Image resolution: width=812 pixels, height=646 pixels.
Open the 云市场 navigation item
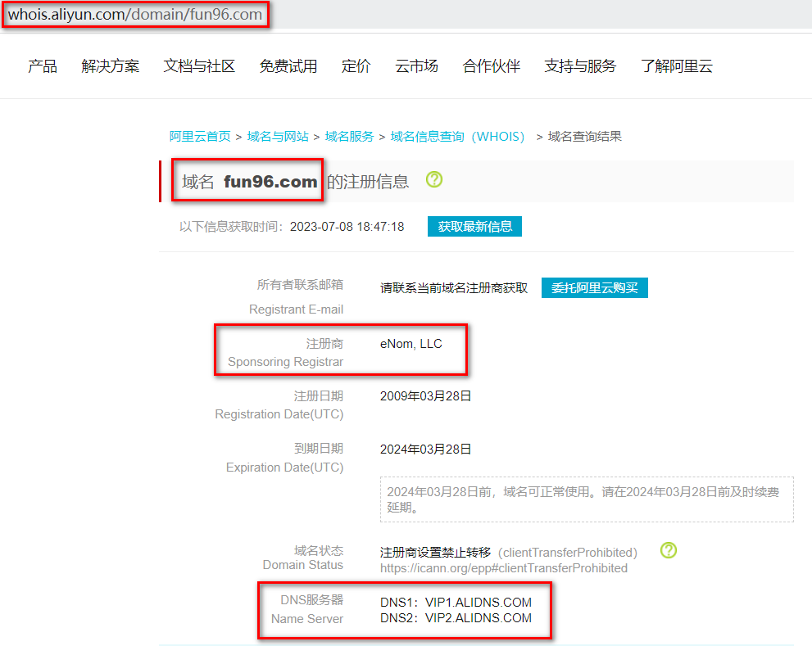(x=416, y=66)
